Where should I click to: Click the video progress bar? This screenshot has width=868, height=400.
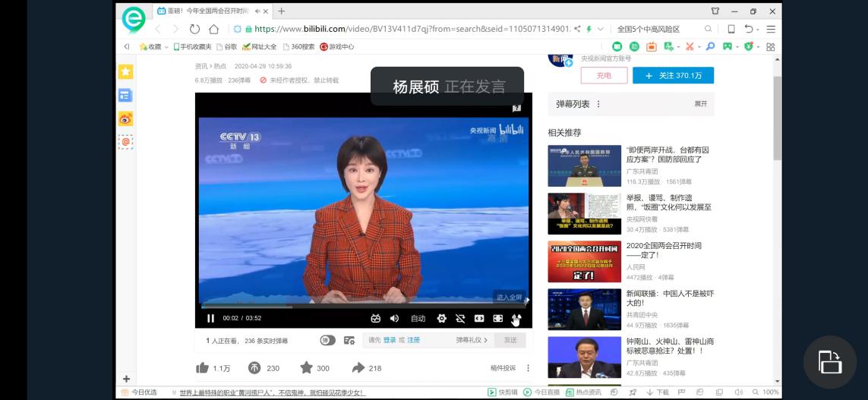click(364, 307)
